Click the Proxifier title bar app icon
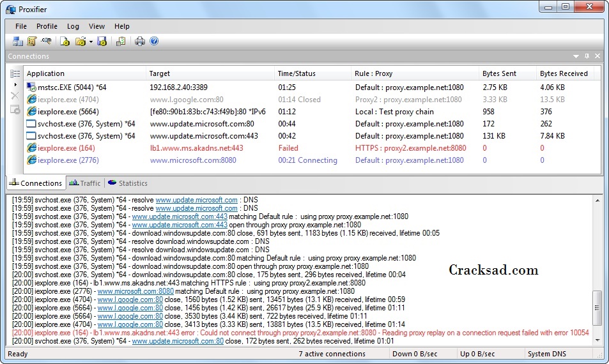 (11, 10)
